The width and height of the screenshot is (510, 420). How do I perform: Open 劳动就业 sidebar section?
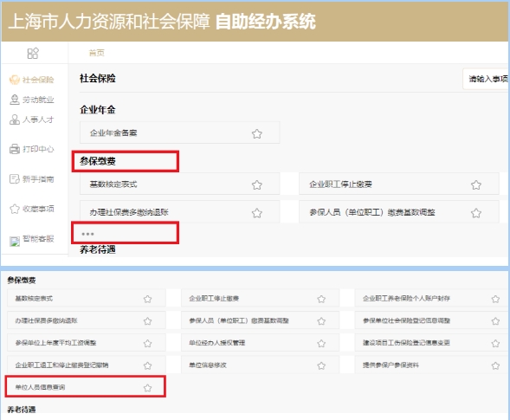32,100
